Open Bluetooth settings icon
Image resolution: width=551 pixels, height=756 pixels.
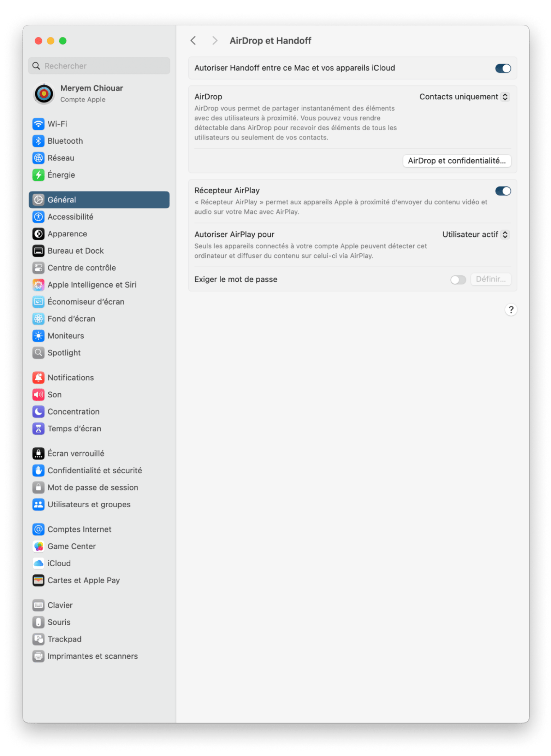click(x=38, y=141)
